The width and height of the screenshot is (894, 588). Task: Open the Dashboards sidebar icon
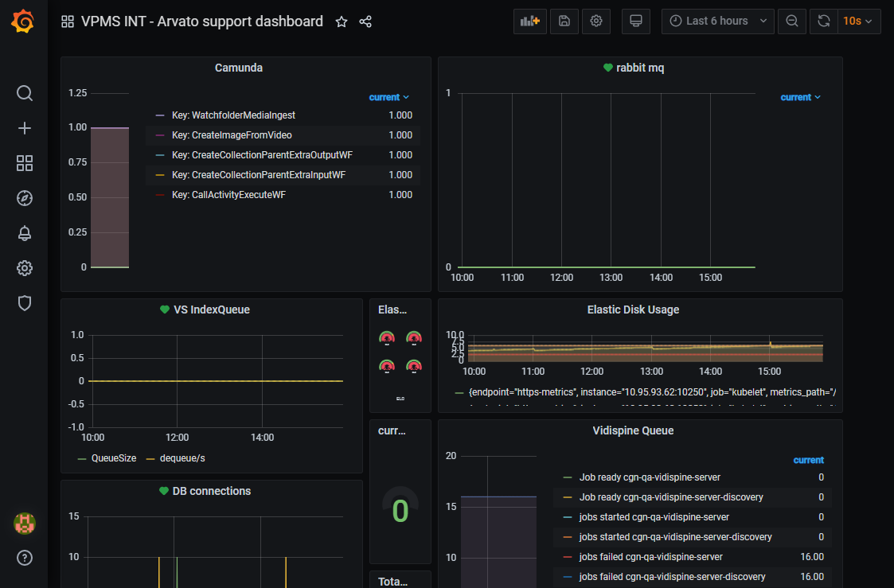coord(25,163)
